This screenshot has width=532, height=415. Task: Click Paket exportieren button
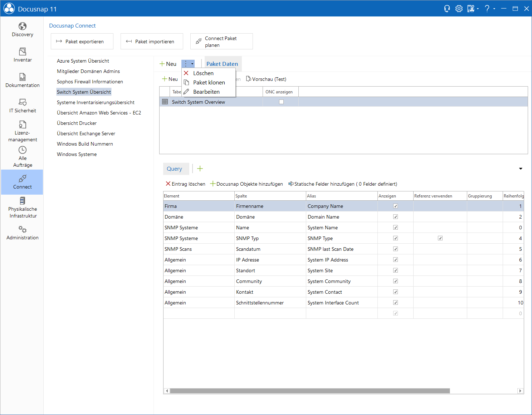(82, 41)
